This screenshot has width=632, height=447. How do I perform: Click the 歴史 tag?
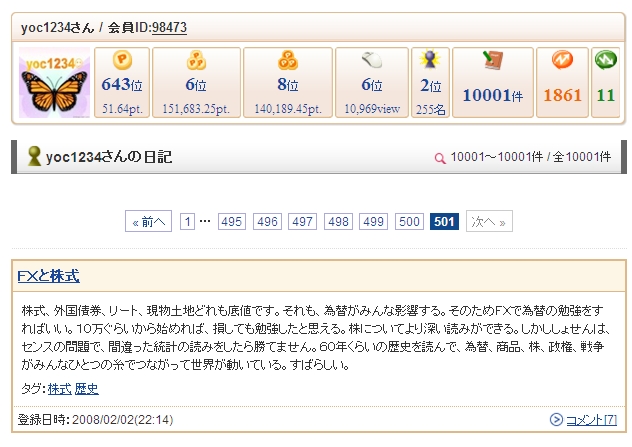pyautogui.click(x=87, y=388)
